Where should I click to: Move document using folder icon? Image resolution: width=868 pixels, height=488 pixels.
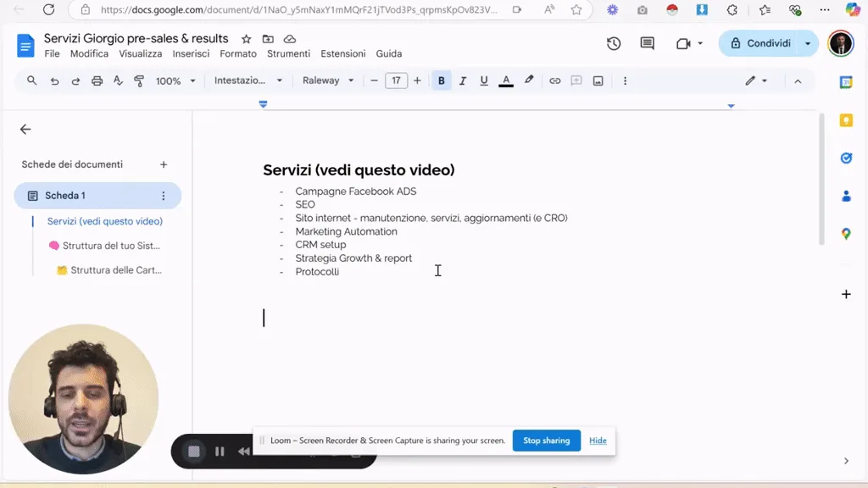[268, 39]
